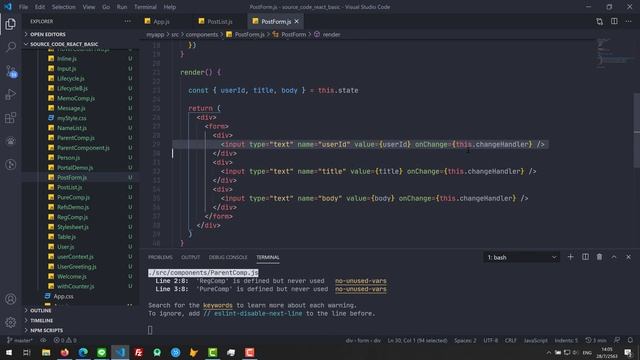Switch to the App.js editor tab
This screenshot has width=640, height=360.
(x=161, y=21)
